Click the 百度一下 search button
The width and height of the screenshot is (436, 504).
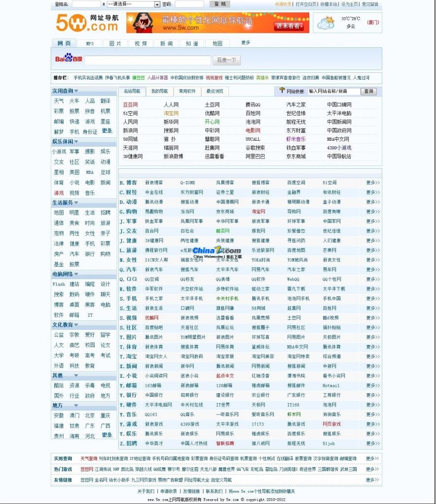tap(227, 60)
